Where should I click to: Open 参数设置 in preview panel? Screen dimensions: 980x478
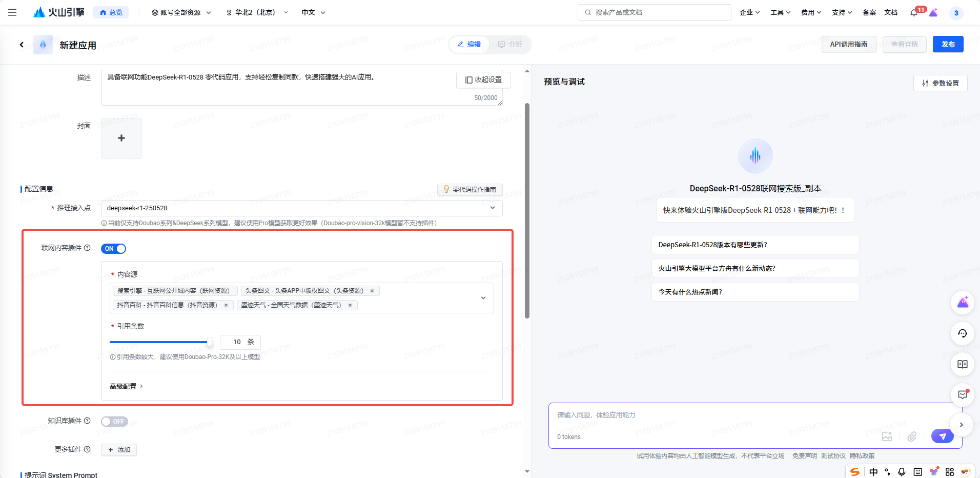[940, 83]
